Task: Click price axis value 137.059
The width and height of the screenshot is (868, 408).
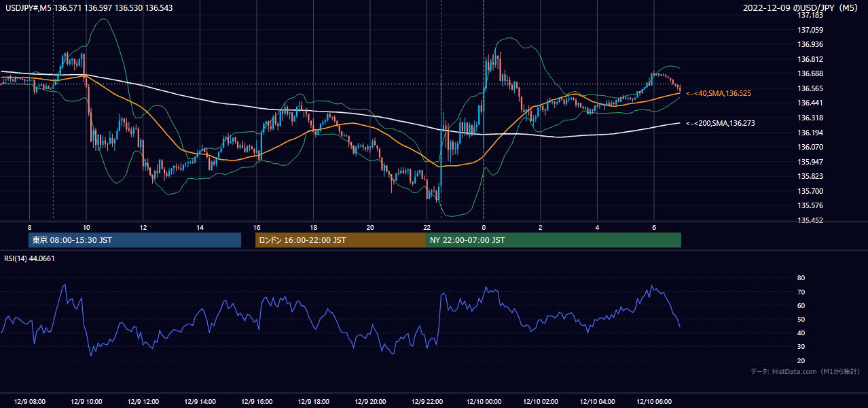Action: pyautogui.click(x=810, y=30)
